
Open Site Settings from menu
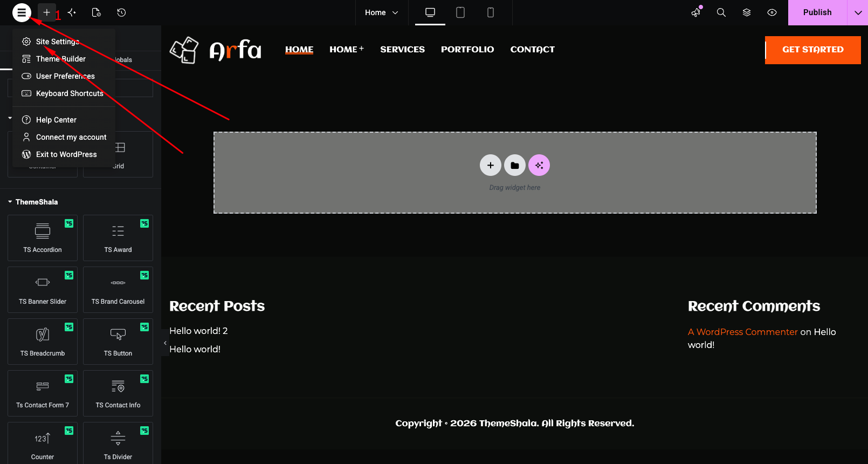[64, 42]
